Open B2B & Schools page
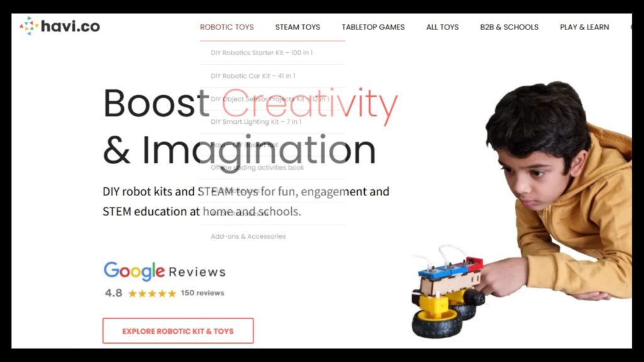This screenshot has height=362, width=644. pyautogui.click(x=509, y=27)
